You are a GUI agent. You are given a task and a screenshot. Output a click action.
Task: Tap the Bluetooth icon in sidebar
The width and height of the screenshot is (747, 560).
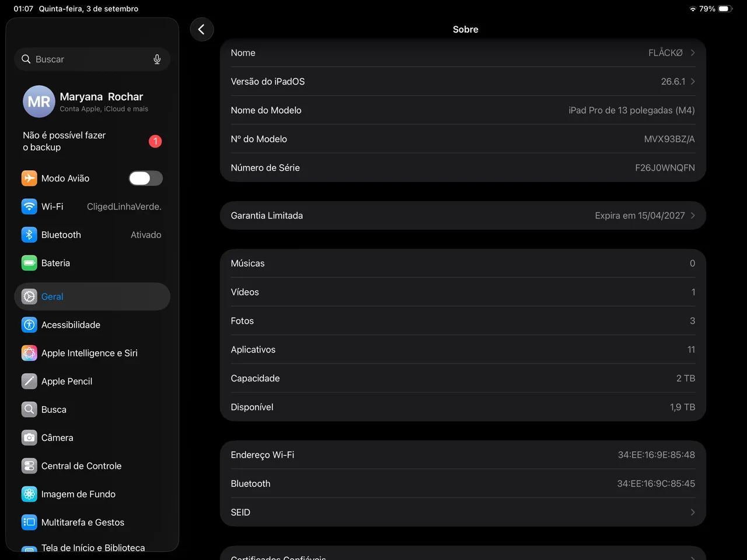click(x=29, y=235)
